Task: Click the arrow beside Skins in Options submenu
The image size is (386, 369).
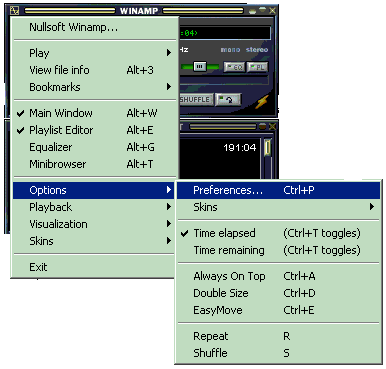Action: click(372, 207)
